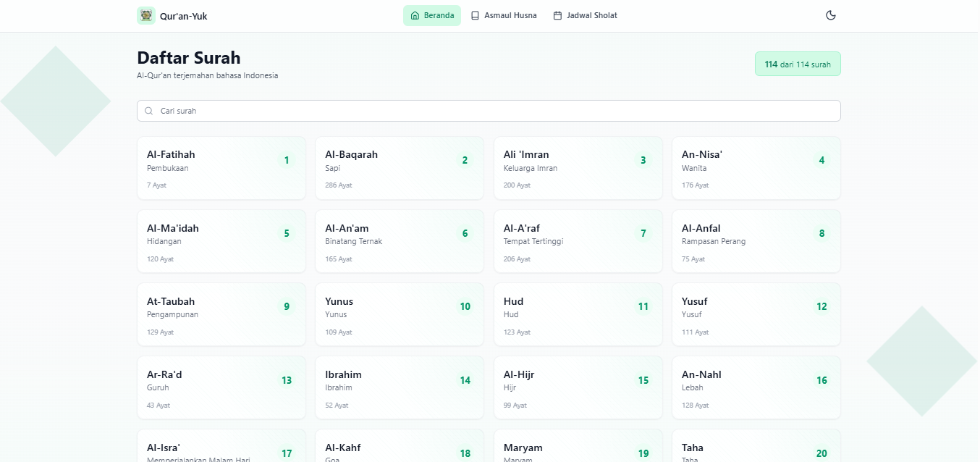Screen dimensions: 980x462
Task: Click the "Pembukaan" translation text
Action: (x=168, y=168)
